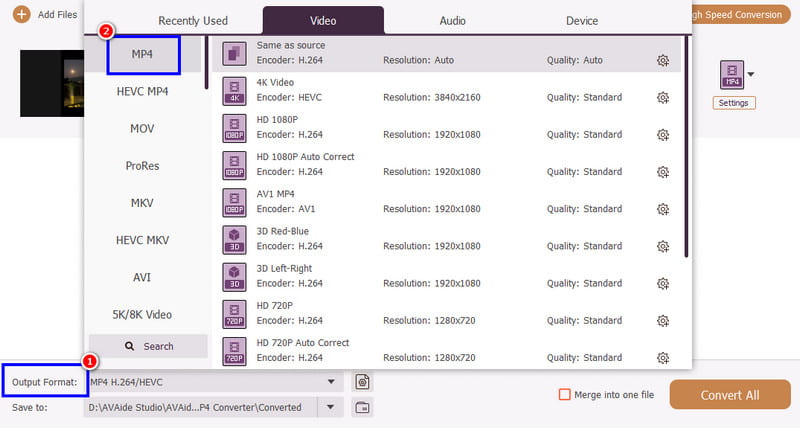Click the Convert All button

tap(729, 395)
